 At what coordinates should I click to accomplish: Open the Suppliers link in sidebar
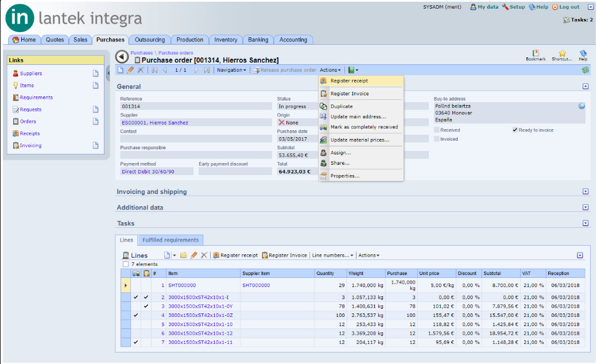31,73
